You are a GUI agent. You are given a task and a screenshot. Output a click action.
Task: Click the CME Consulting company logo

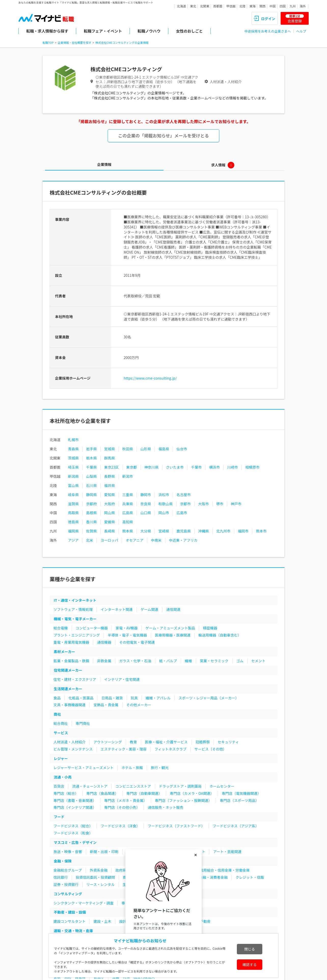click(65, 78)
